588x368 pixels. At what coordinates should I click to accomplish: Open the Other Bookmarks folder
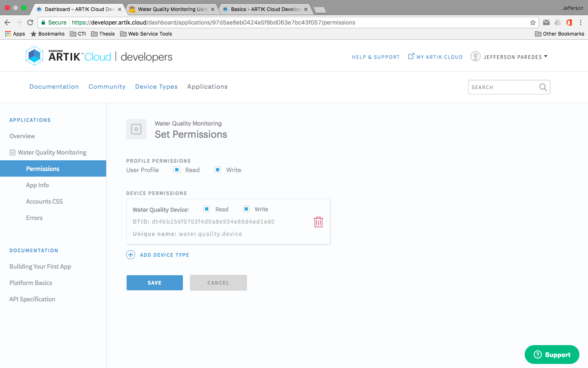(559, 34)
